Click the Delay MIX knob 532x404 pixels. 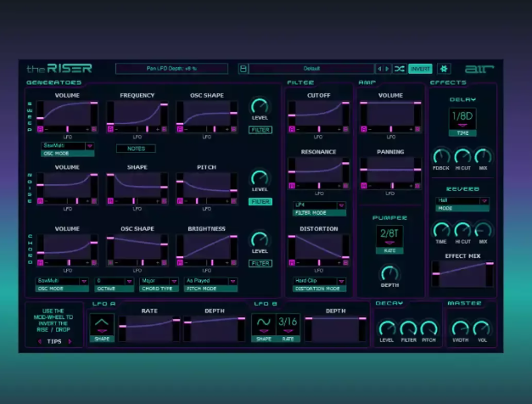point(483,157)
